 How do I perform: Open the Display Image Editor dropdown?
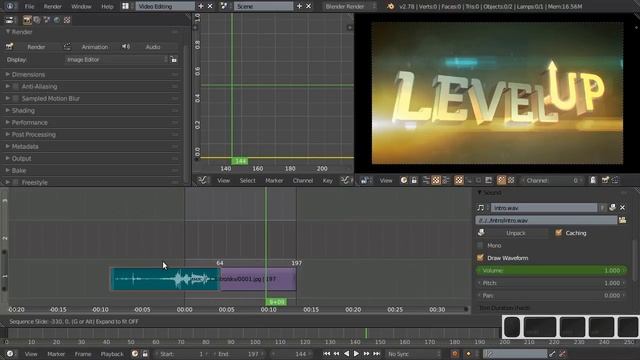[116, 59]
